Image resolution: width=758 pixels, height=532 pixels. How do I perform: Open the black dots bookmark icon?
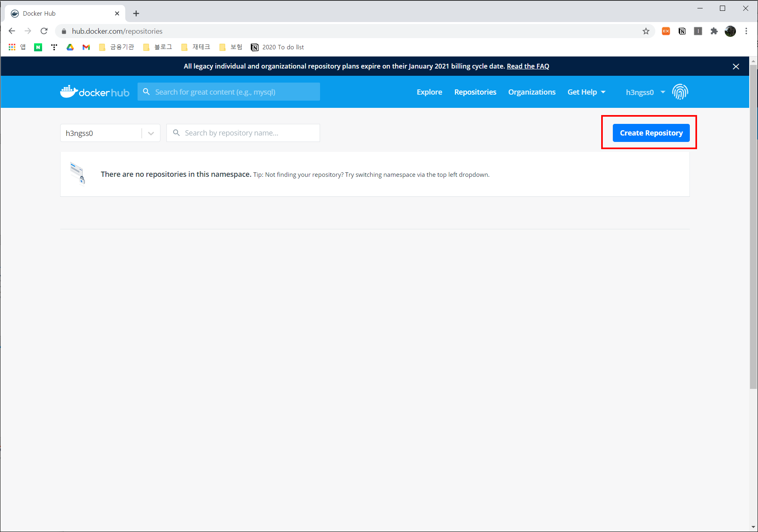pyautogui.click(x=54, y=47)
